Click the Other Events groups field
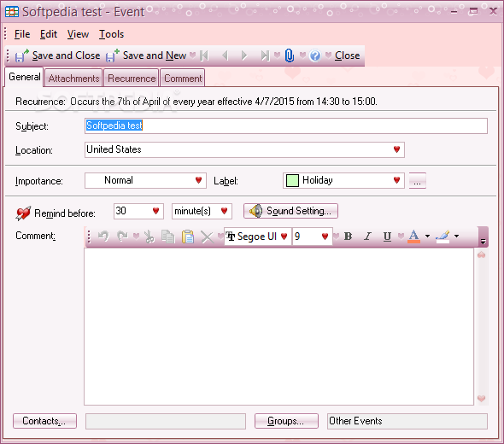This screenshot has width=504, height=444. [407, 421]
